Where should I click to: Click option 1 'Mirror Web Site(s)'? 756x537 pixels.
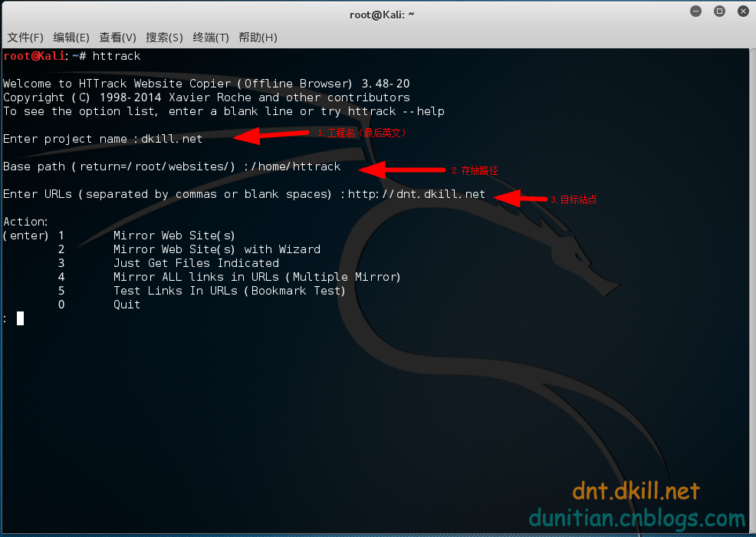pos(174,236)
